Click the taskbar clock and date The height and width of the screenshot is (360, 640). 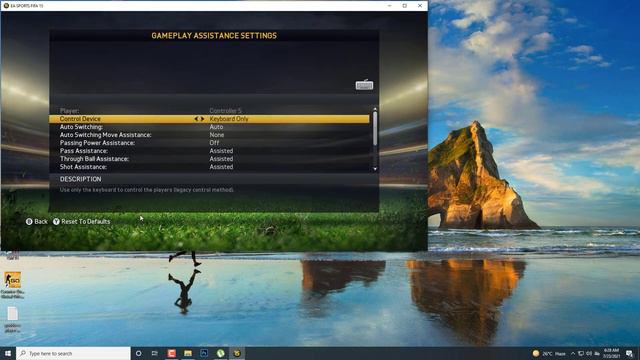(611, 353)
